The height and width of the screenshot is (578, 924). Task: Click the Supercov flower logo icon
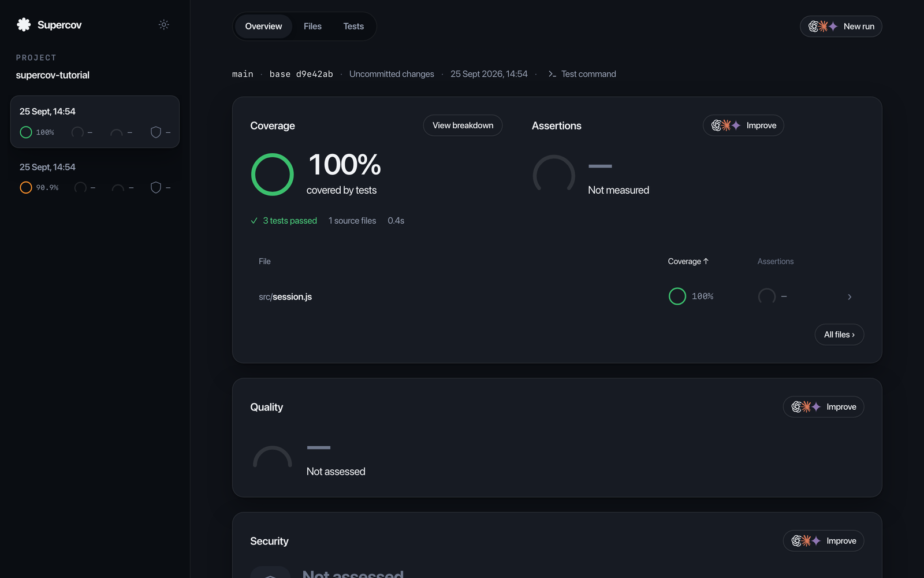click(24, 24)
